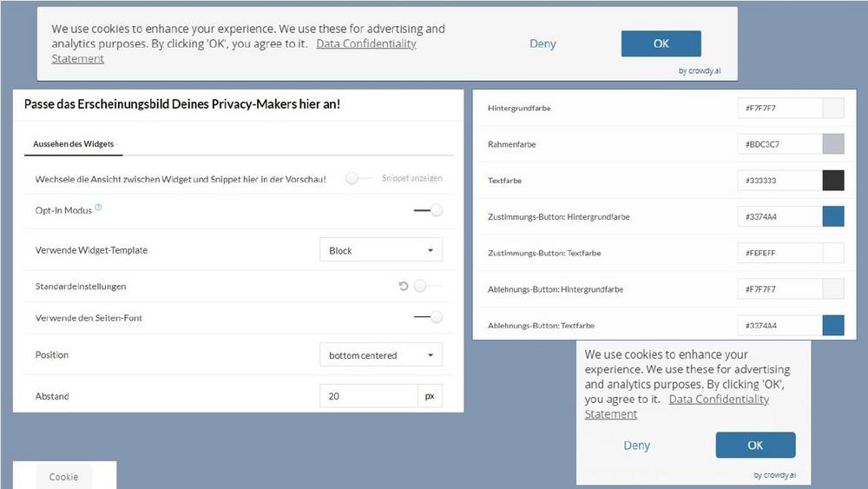Screen dimensions: 868x489
Task: Click the Ablehnungs-Button Hintergrundfarbe hex field
Action: [779, 289]
